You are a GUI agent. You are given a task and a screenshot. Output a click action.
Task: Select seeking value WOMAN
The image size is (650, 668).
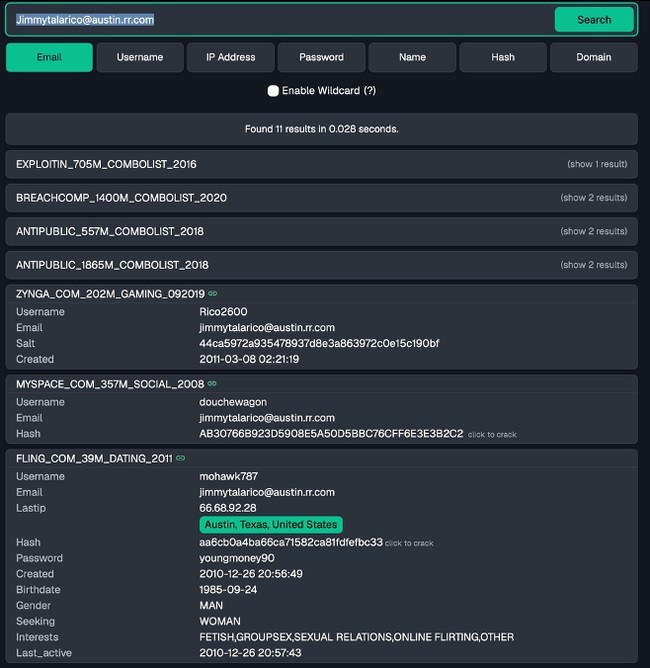(220, 621)
